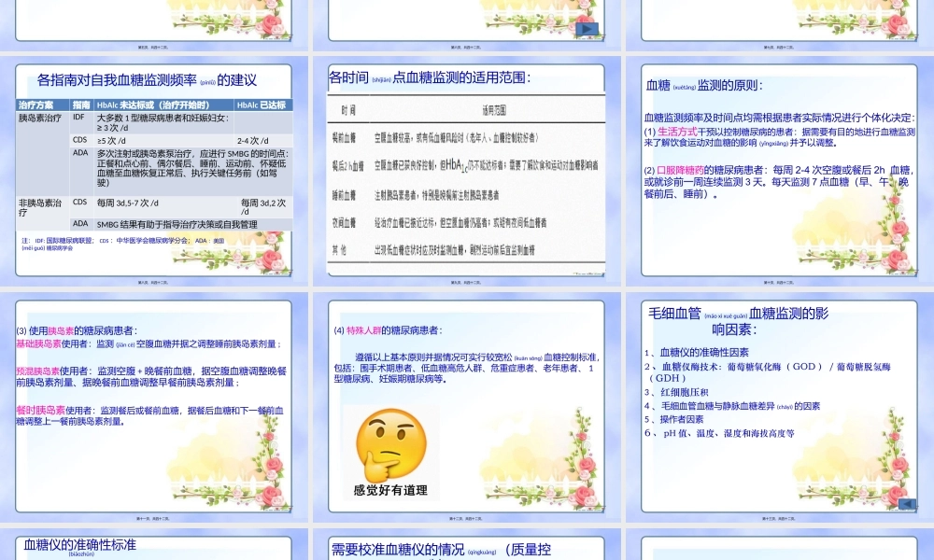Select the 非胰岛素治疗 table row
This screenshot has width=934, height=560.
pos(42,207)
